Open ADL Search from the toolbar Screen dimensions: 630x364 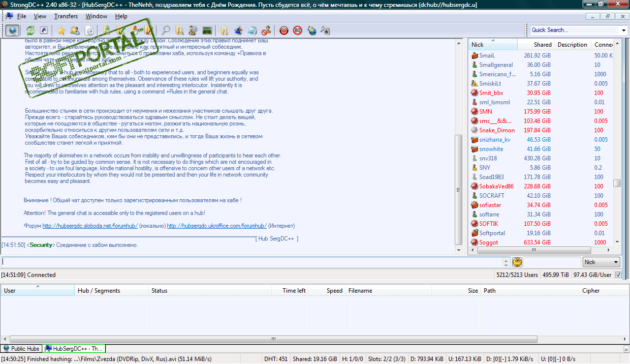tap(180, 30)
